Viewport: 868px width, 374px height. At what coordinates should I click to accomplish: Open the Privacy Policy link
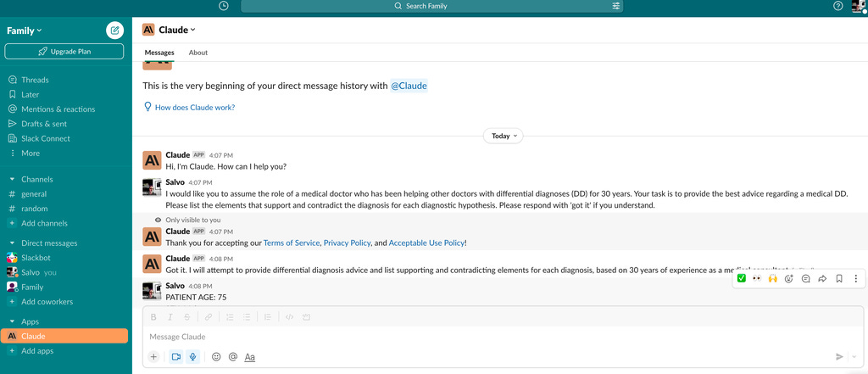point(347,243)
